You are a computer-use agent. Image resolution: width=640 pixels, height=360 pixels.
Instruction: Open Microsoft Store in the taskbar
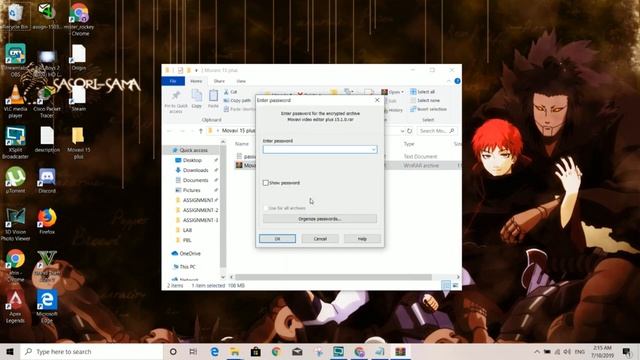click(256, 351)
